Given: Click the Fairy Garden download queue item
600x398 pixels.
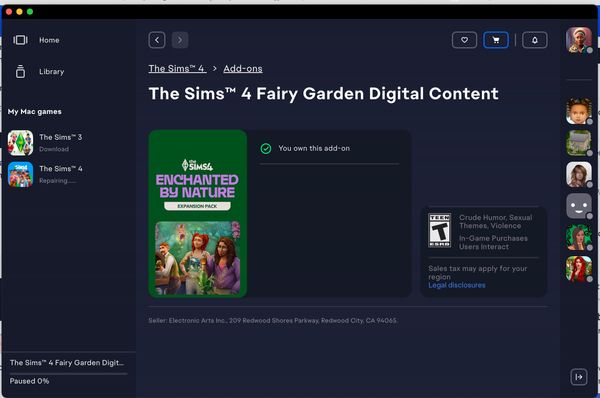Looking at the screenshot, I should (x=67, y=363).
